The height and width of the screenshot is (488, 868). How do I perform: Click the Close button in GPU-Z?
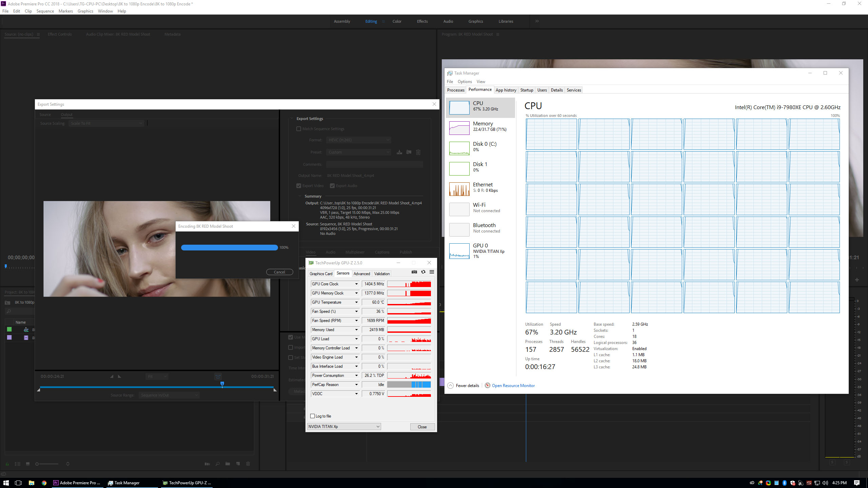pyautogui.click(x=422, y=427)
